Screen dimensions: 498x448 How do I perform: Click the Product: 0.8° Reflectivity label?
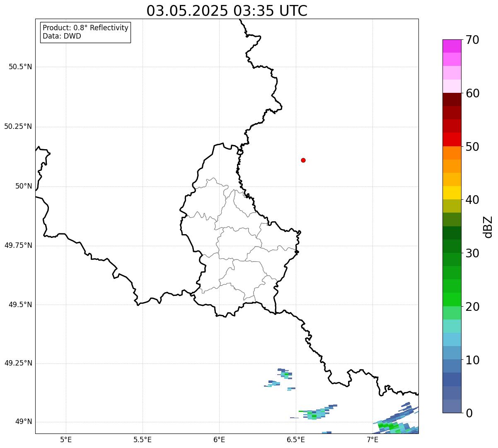(x=86, y=28)
